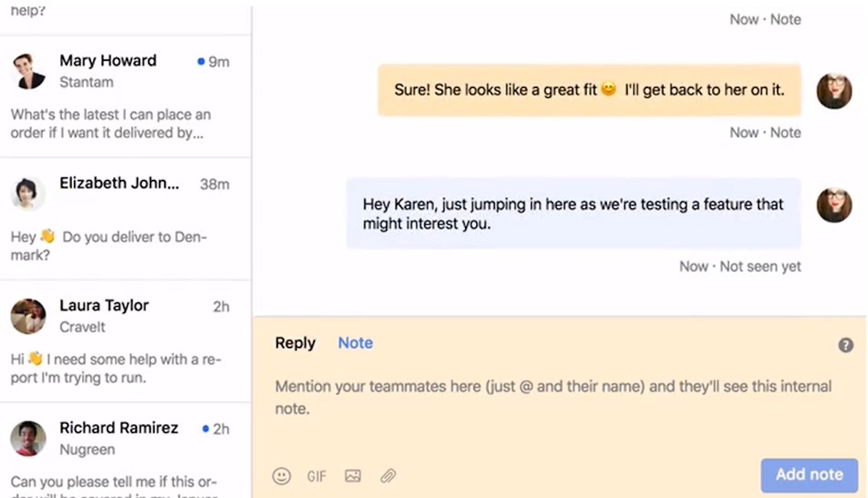Open the emoji picker in composer
This screenshot has height=498, width=868.
(281, 476)
